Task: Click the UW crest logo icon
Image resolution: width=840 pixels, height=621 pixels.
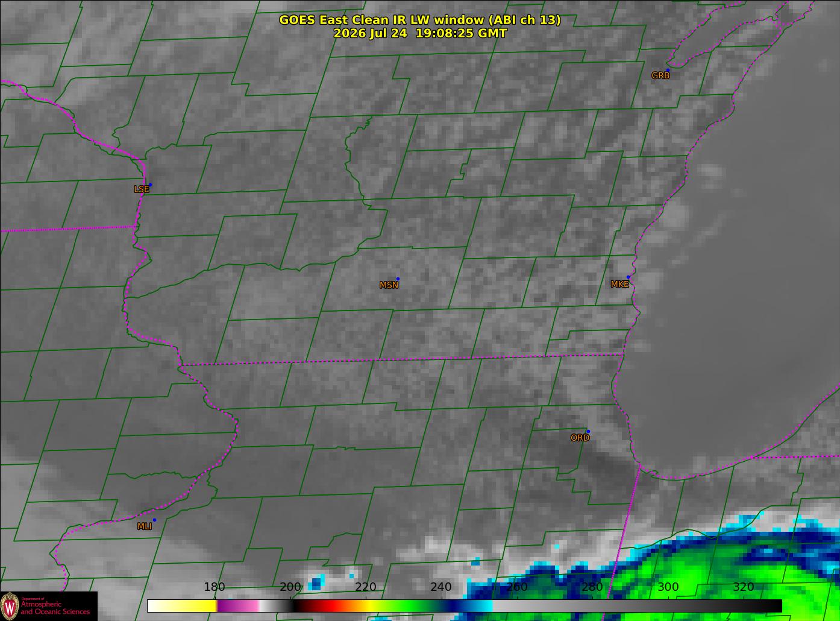Action: pos(9,606)
